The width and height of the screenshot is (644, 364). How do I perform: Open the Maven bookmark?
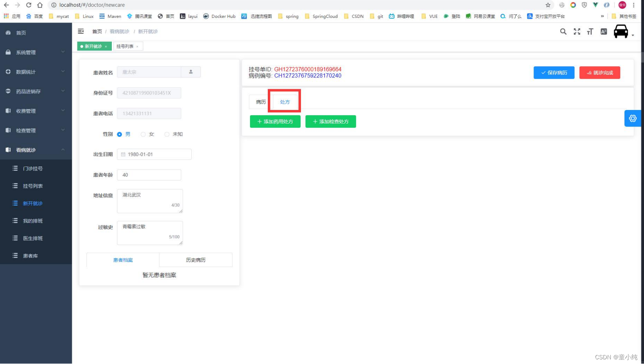[x=110, y=16]
